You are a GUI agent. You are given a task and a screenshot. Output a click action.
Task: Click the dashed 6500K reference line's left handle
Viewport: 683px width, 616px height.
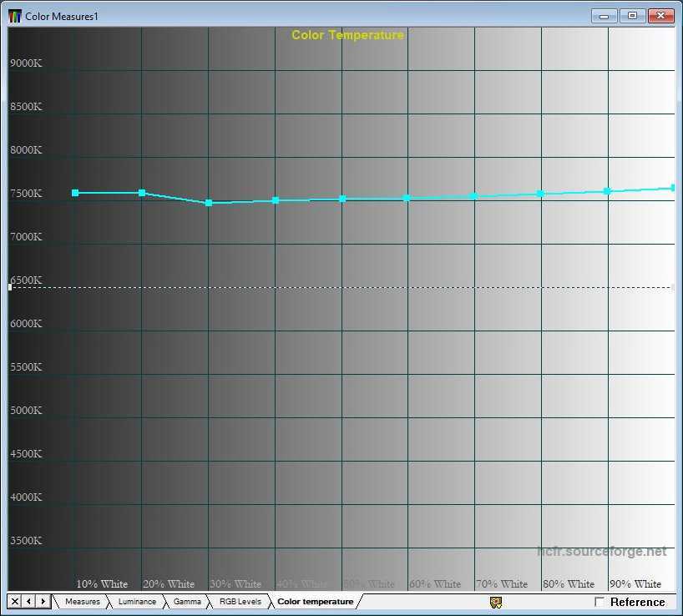(10, 287)
